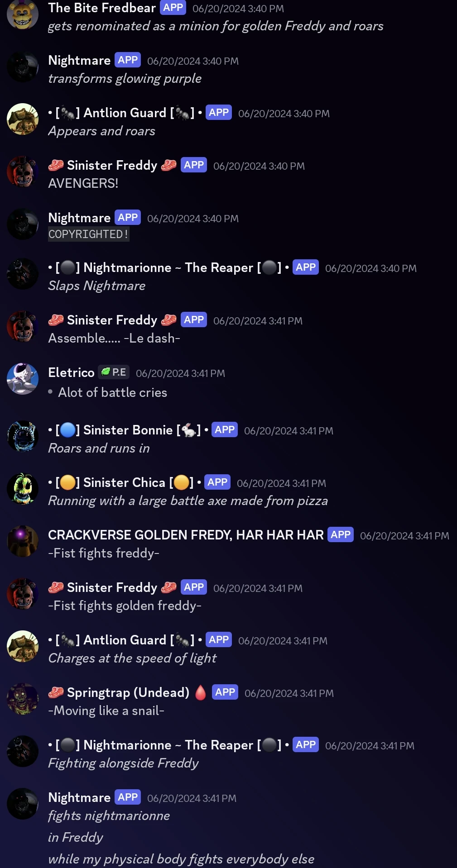Click the blood drop emoji after Springtrap

(x=201, y=692)
